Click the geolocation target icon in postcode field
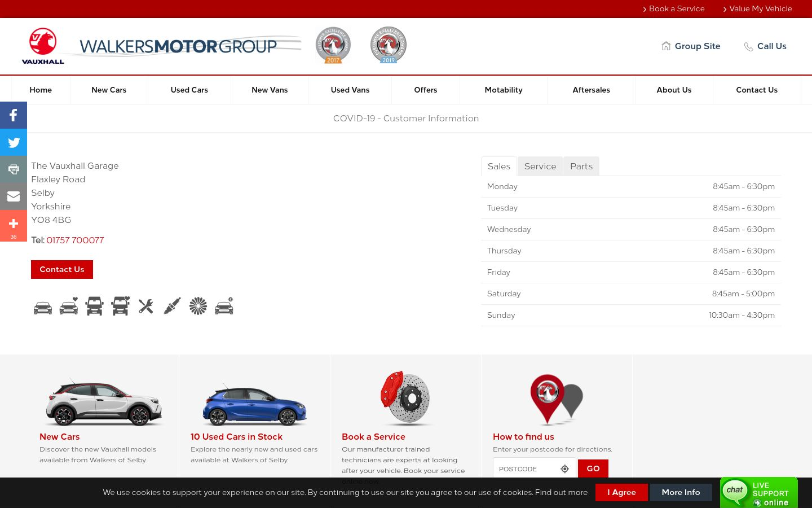The image size is (812, 508). pyautogui.click(x=564, y=468)
